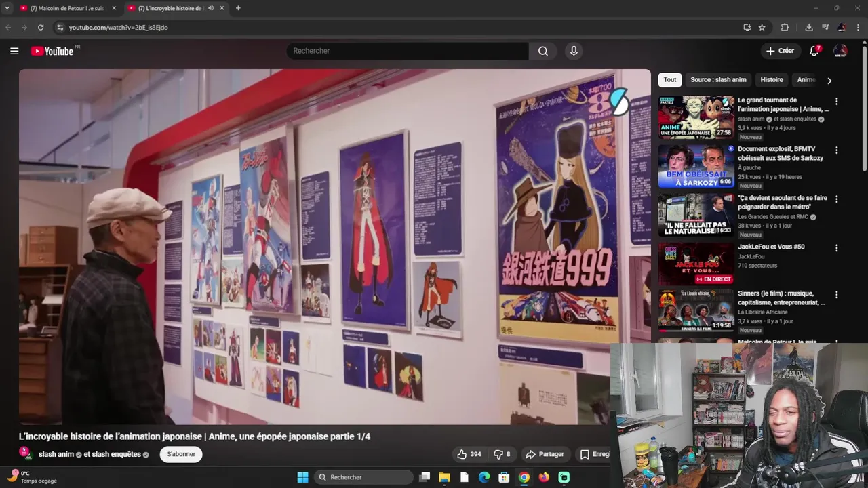Open options for Sinners (le film) video

coord(836,295)
